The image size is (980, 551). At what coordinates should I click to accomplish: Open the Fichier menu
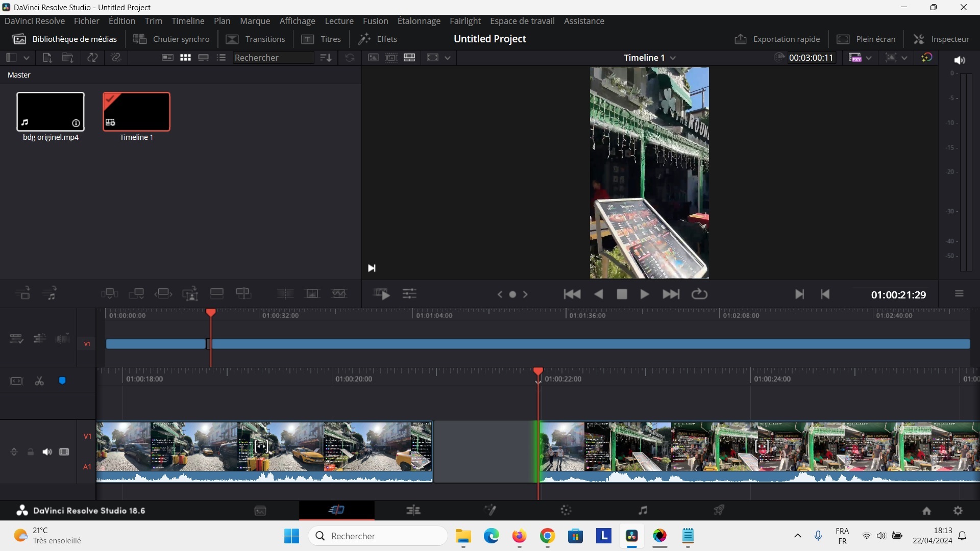click(86, 21)
